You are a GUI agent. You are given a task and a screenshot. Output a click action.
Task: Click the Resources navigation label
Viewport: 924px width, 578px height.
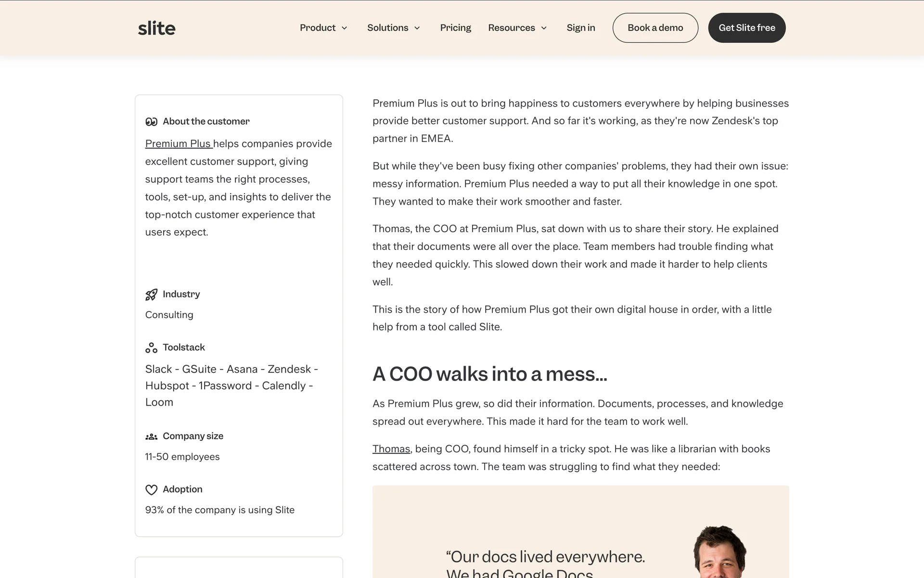[x=511, y=28]
